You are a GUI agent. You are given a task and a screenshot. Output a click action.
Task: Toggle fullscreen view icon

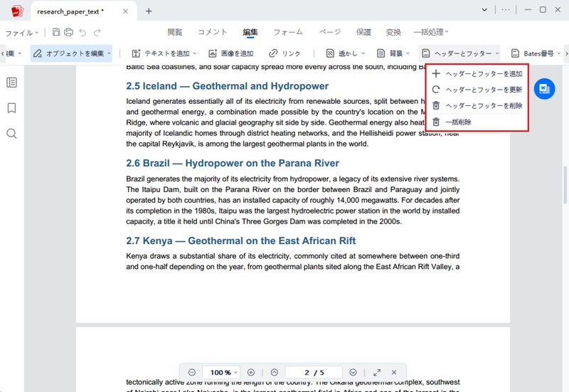pos(377,372)
